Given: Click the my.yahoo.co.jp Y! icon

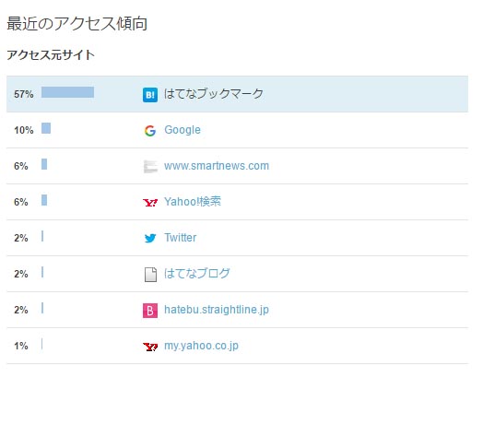Looking at the screenshot, I should point(150,347).
